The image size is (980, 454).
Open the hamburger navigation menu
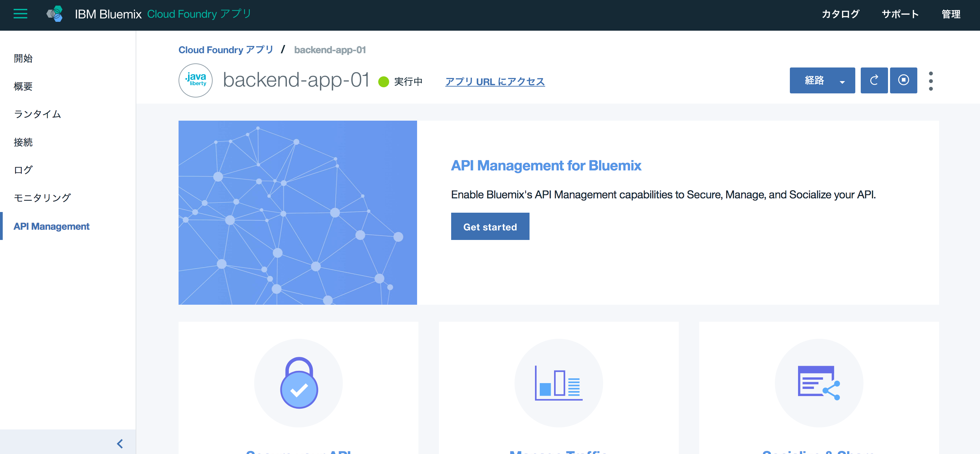point(20,14)
